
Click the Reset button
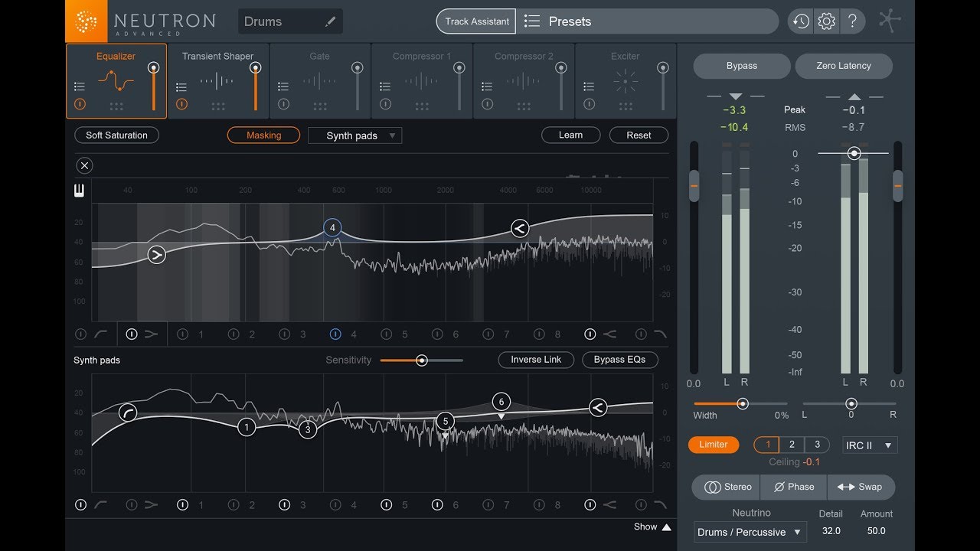[639, 135]
